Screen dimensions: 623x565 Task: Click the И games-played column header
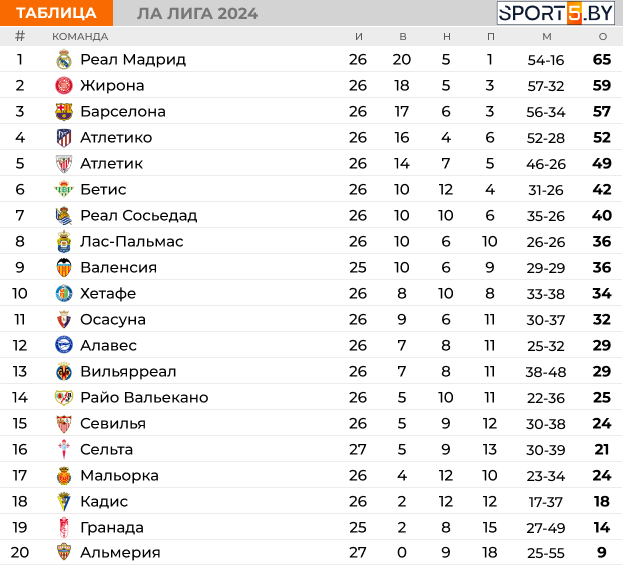(x=359, y=37)
